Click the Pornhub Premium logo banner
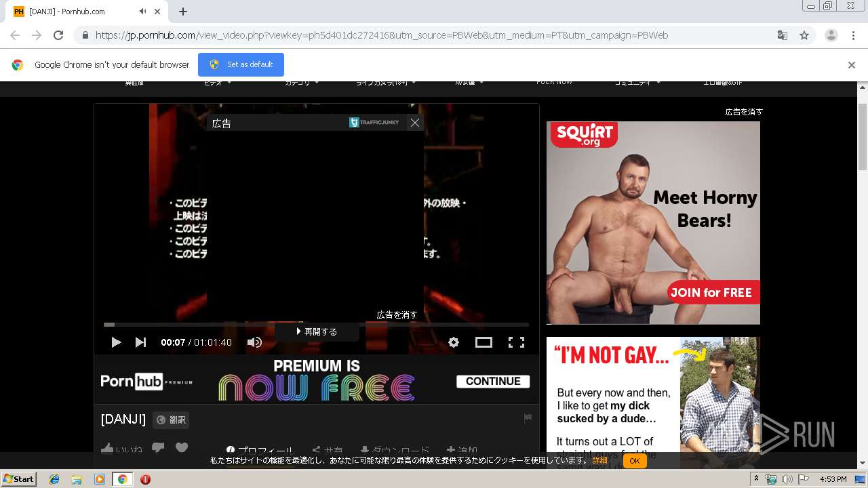 tap(146, 381)
